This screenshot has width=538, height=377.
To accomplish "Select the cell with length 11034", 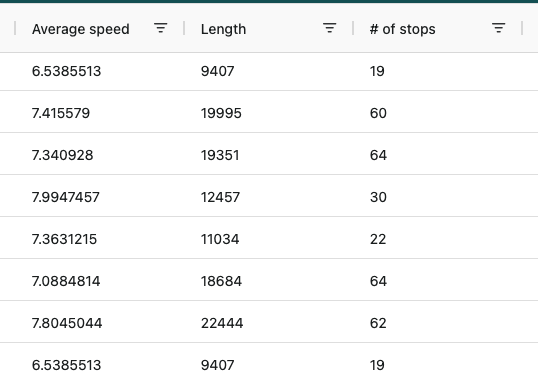I will [269, 239].
